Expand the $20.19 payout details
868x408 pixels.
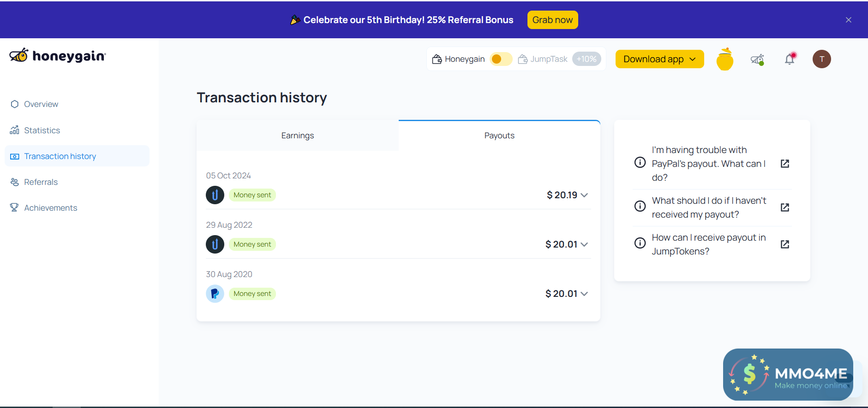tap(584, 195)
